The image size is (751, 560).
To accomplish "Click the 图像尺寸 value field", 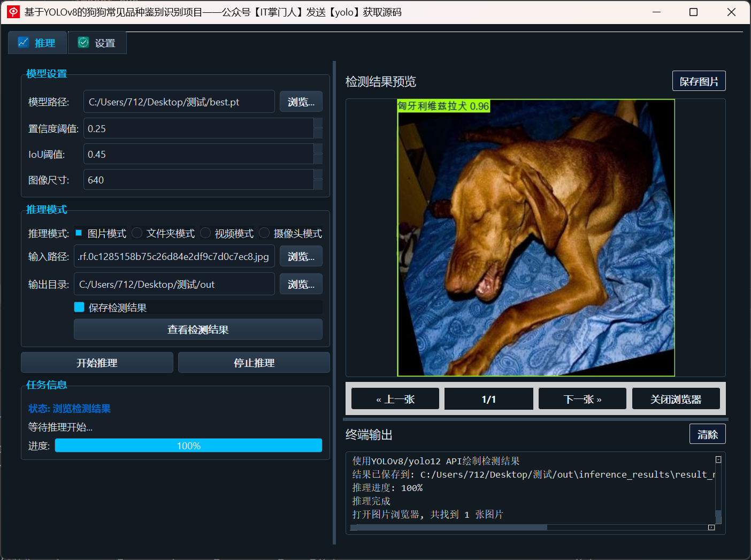I will tap(198, 180).
